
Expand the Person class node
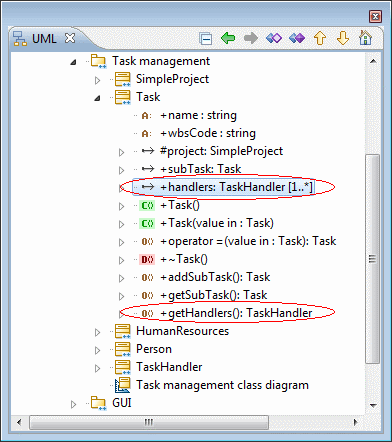point(97,350)
